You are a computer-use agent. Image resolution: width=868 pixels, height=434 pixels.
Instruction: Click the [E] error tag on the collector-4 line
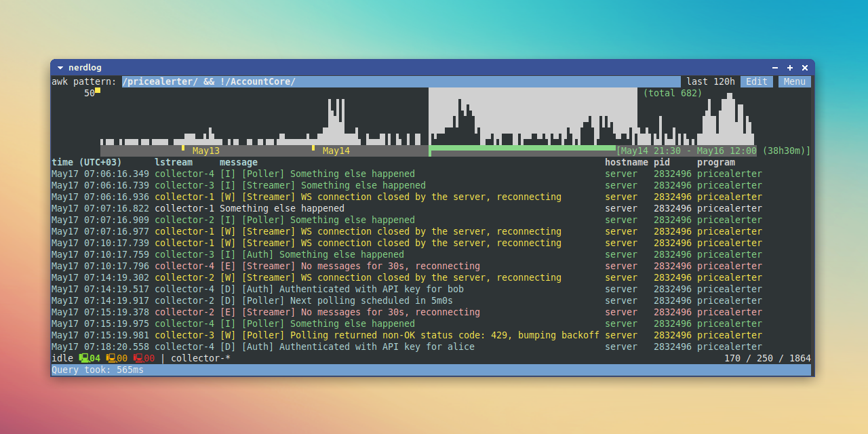tap(229, 266)
